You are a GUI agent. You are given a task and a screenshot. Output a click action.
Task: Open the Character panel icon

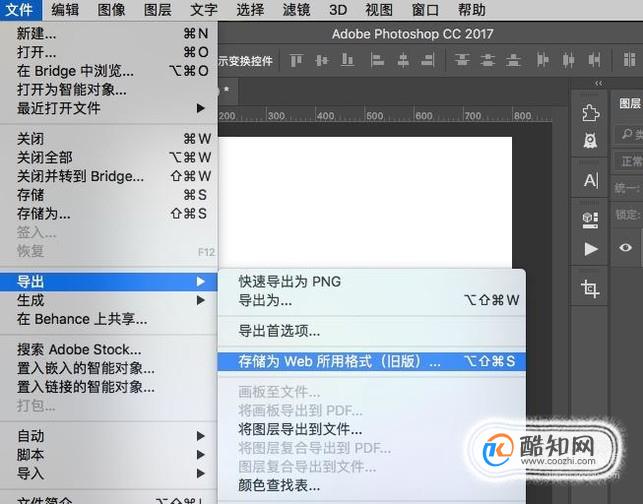pyautogui.click(x=591, y=180)
